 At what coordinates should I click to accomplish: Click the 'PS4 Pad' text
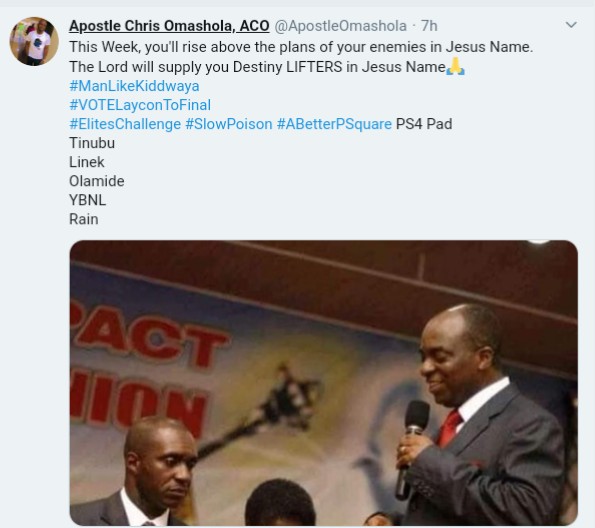tap(424, 124)
